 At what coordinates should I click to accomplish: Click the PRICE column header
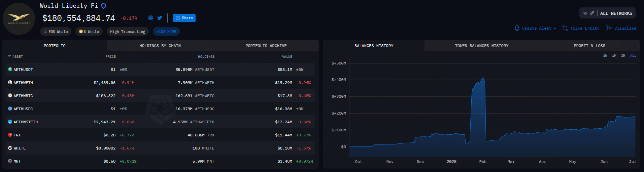coord(110,57)
